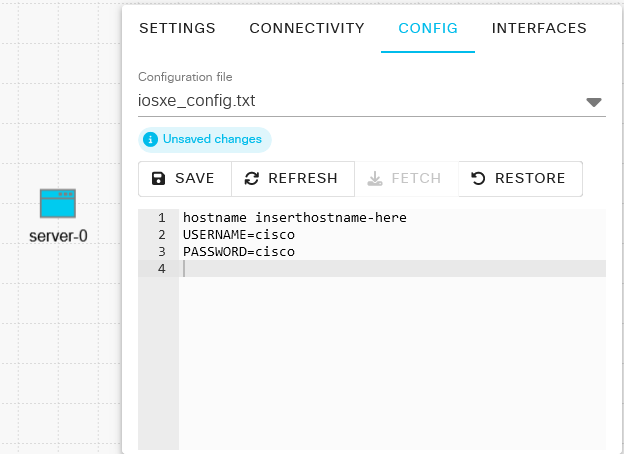
Task: Click the server-0 label text
Action: (x=58, y=240)
